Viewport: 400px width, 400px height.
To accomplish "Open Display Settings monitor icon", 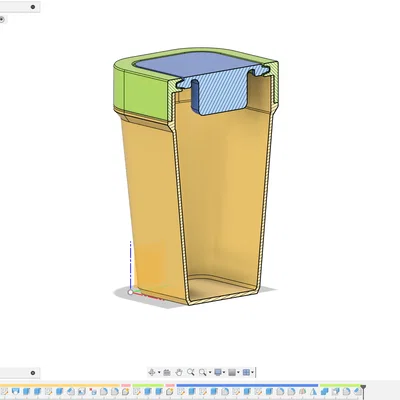I will coord(218,372).
